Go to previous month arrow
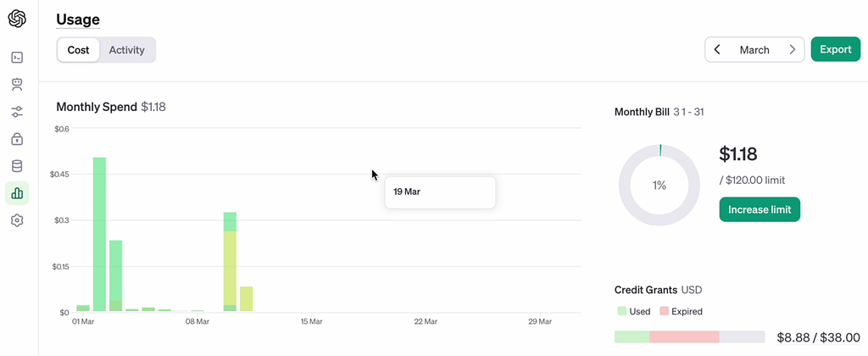The width and height of the screenshot is (868, 356). pos(717,50)
